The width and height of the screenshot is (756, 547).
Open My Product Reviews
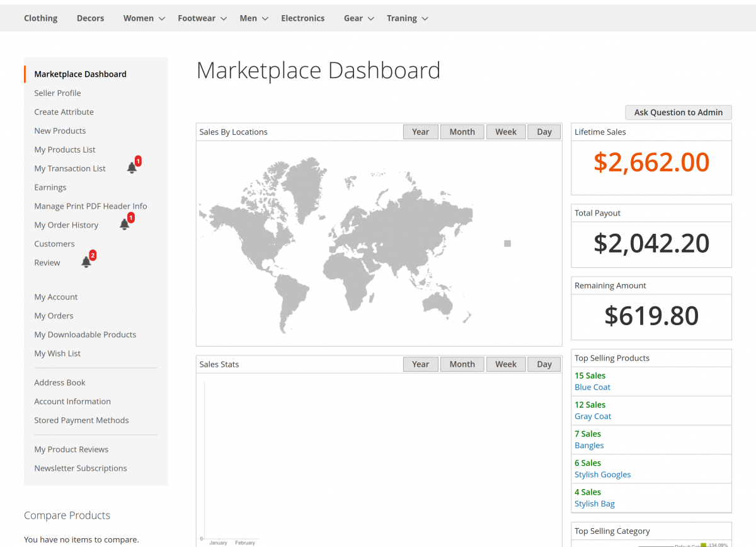(x=71, y=449)
